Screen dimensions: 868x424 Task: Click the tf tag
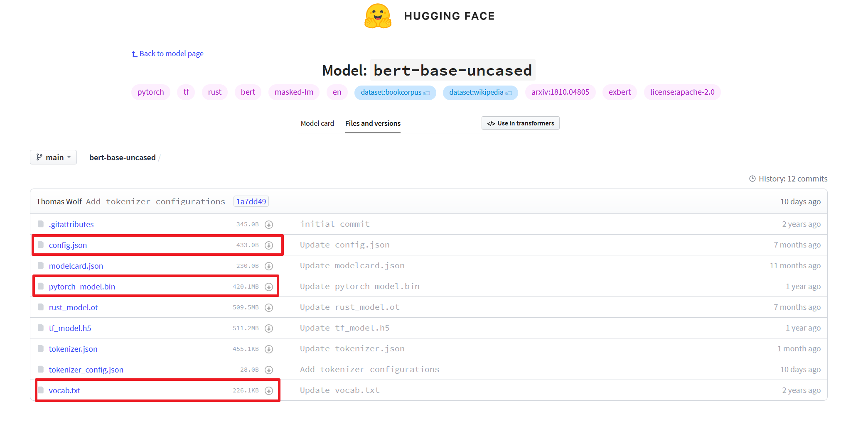pos(186,92)
